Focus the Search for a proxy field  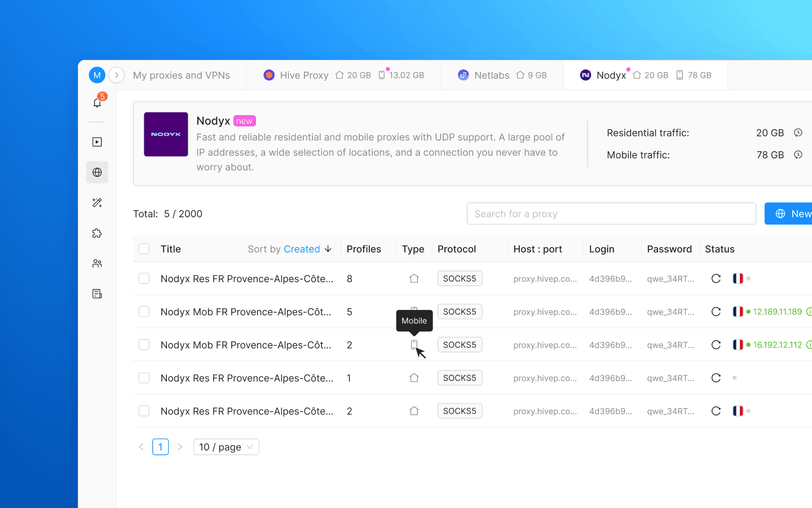[x=611, y=214]
